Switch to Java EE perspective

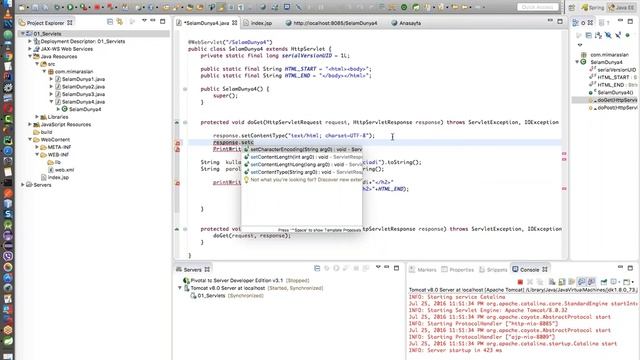point(621,7)
